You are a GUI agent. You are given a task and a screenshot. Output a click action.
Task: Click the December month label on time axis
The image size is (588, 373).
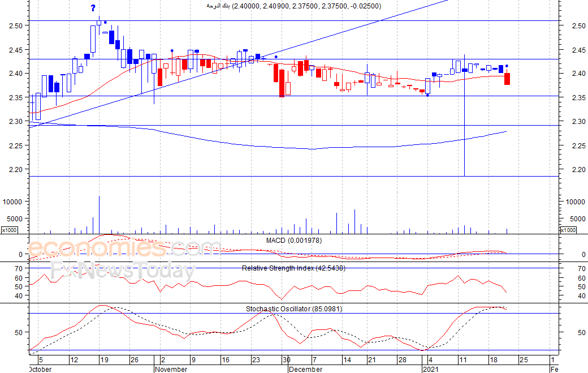[x=306, y=369]
